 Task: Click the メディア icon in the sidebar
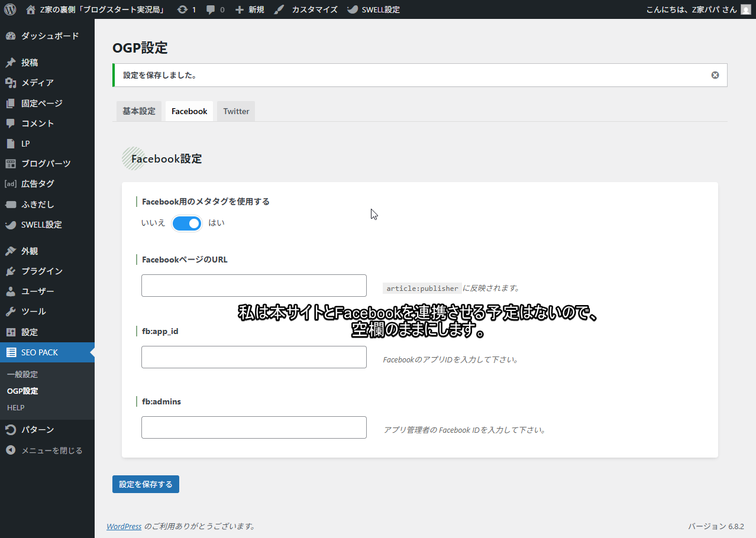click(10, 83)
